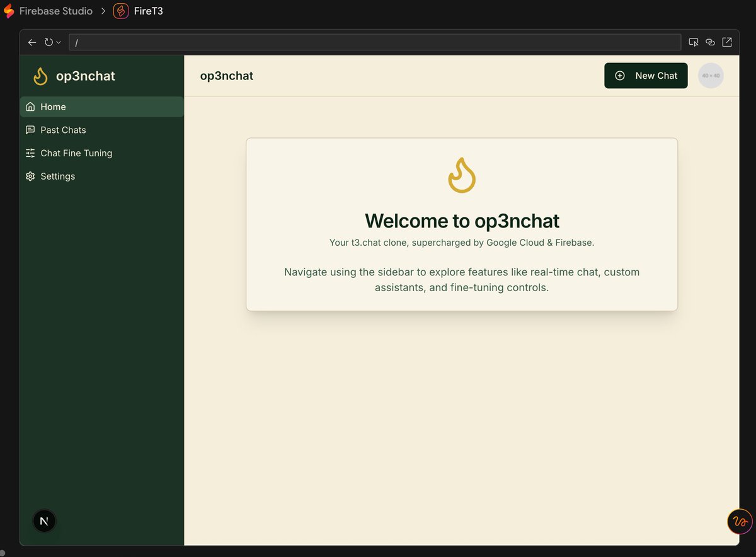Activate the select element inspector icon
The image size is (756, 557).
tap(694, 42)
